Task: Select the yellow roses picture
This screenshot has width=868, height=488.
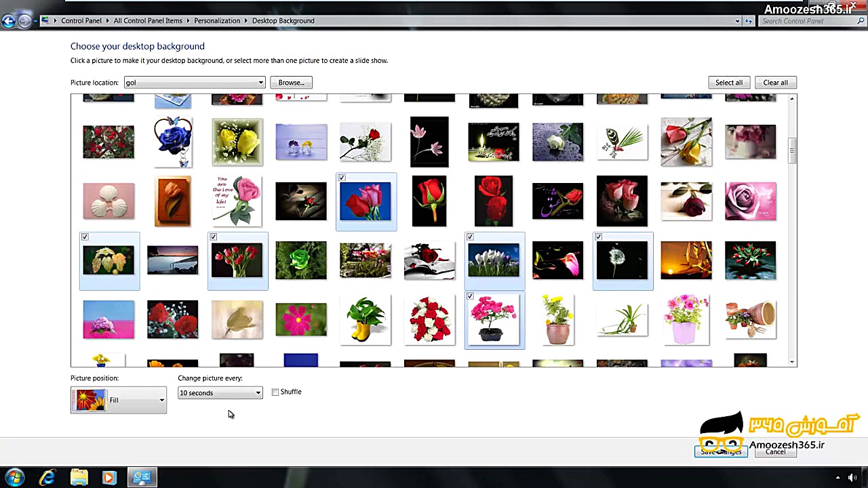Action: point(237,142)
